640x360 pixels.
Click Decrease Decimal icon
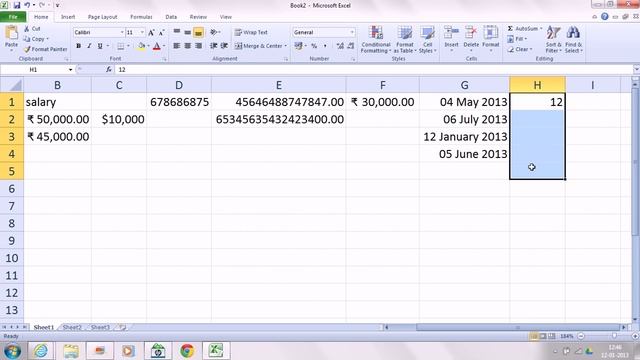point(351,46)
